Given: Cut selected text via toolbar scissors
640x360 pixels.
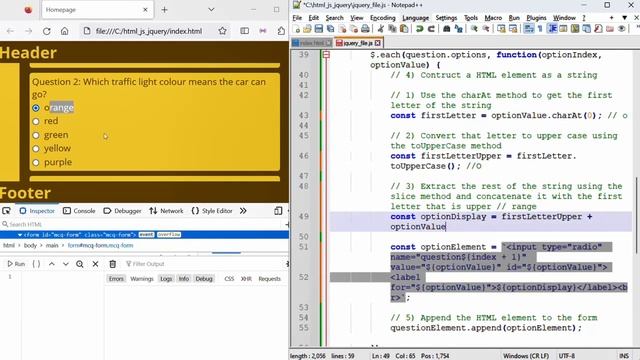Looking at the screenshot, I should pyautogui.click(x=380, y=29).
